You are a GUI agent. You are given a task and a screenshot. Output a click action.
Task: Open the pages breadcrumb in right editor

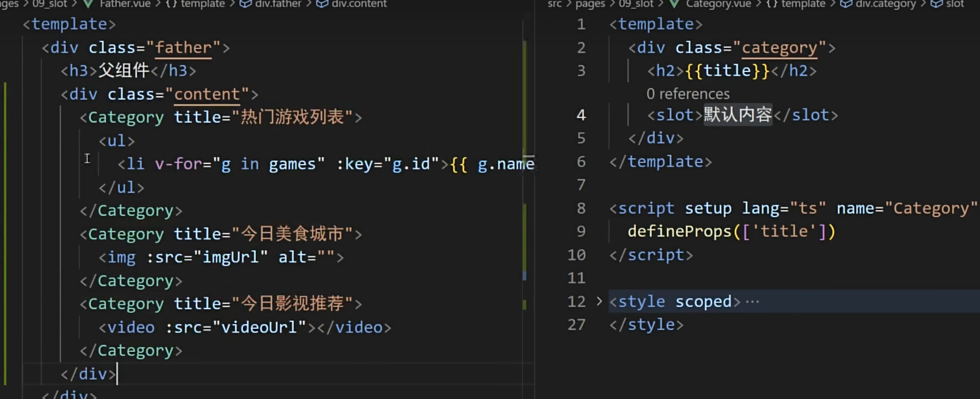click(590, 4)
